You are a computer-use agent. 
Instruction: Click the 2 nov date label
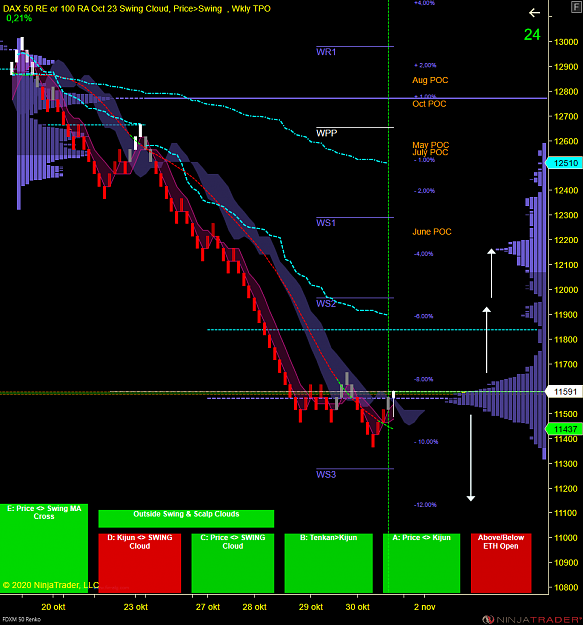coord(424,607)
